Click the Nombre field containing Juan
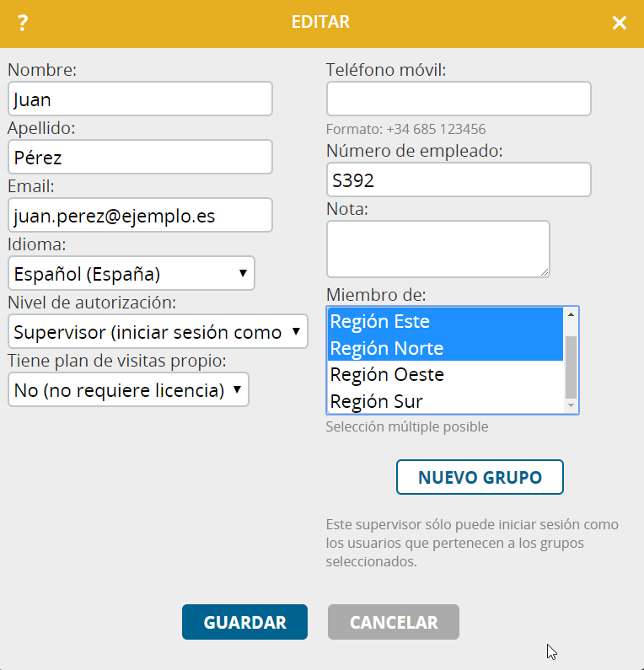Viewport: 644px width, 670px height. coord(140,99)
